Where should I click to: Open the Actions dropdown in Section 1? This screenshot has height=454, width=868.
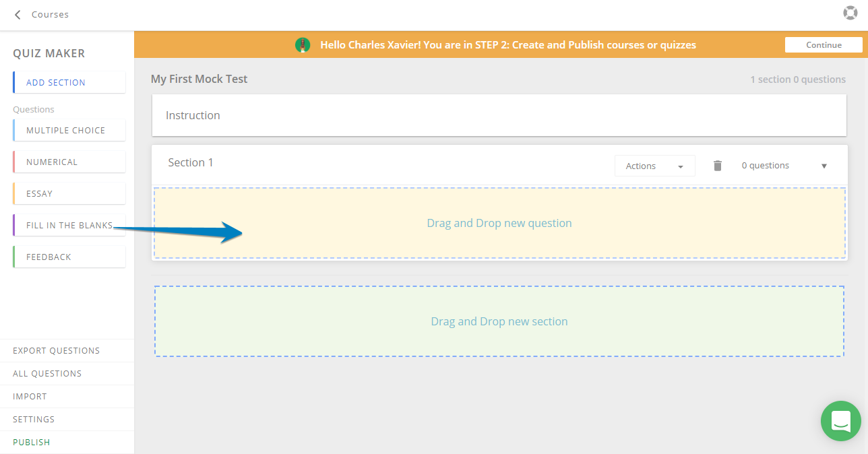(654, 166)
